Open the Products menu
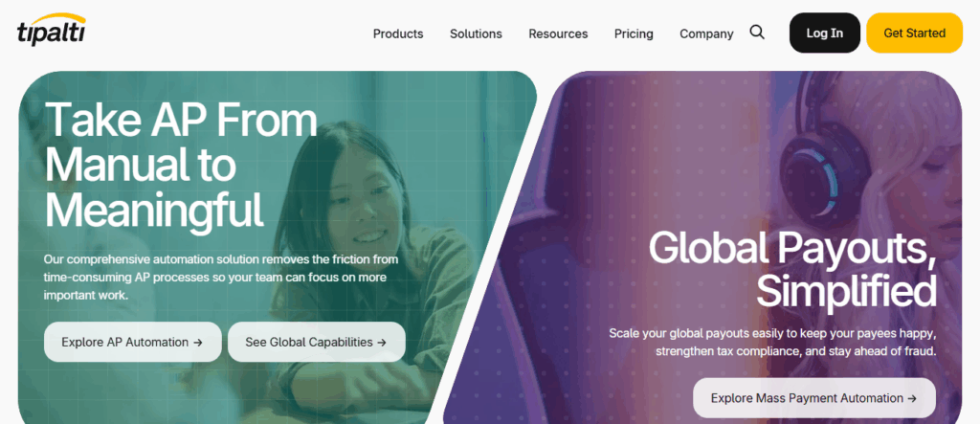Viewport: 980px width, 424px height. (398, 33)
